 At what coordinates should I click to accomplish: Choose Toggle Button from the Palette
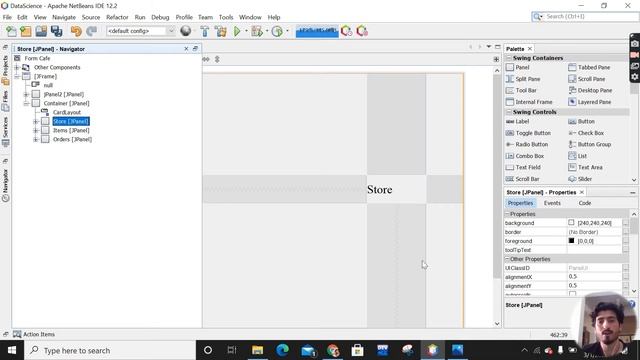click(533, 133)
